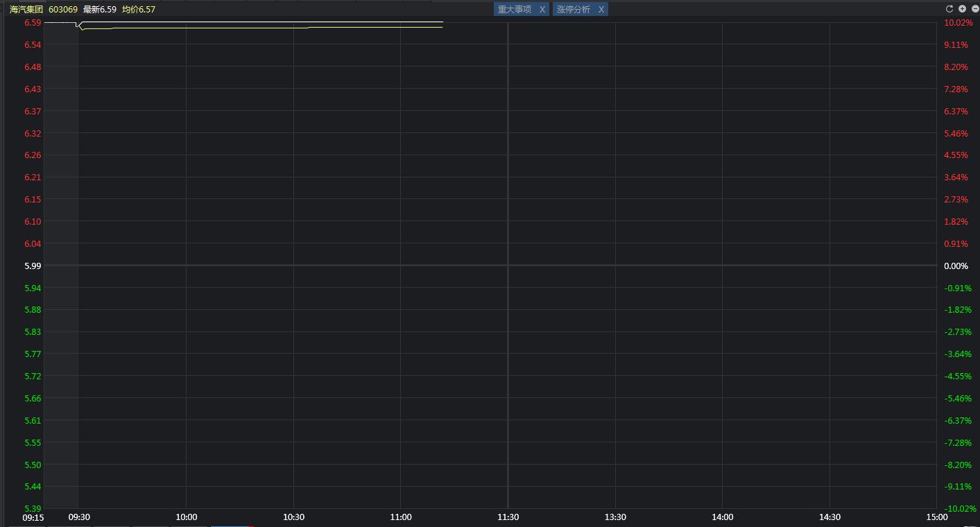Refresh the intraday chart
The width and height of the screenshot is (980, 527).
pyautogui.click(x=949, y=9)
